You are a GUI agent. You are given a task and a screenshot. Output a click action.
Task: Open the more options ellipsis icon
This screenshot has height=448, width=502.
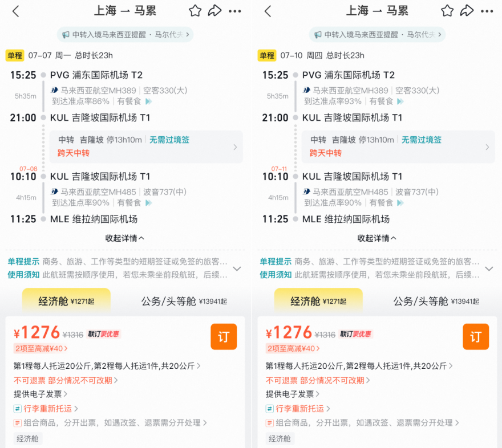[x=236, y=11]
